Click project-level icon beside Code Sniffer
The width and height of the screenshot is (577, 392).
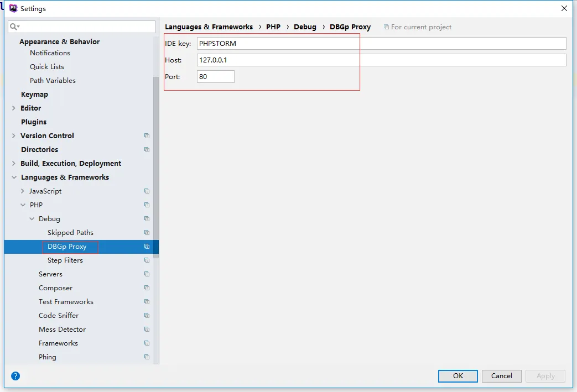[147, 316]
